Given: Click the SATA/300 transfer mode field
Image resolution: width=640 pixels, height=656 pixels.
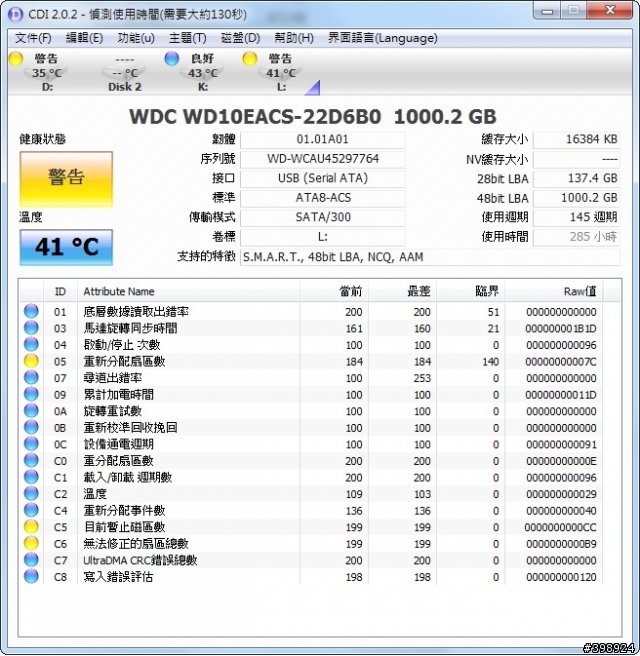Looking at the screenshot, I should coord(323,217).
